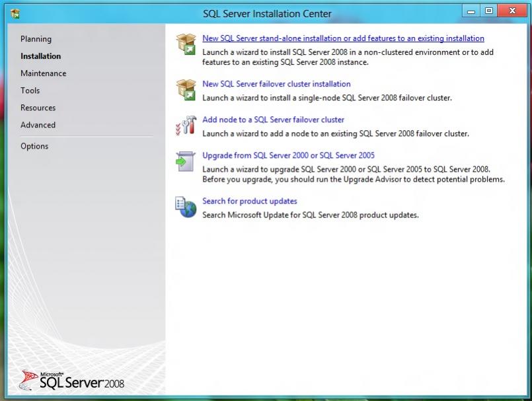Open Search for product updates link
532x401 pixels.
coord(250,201)
